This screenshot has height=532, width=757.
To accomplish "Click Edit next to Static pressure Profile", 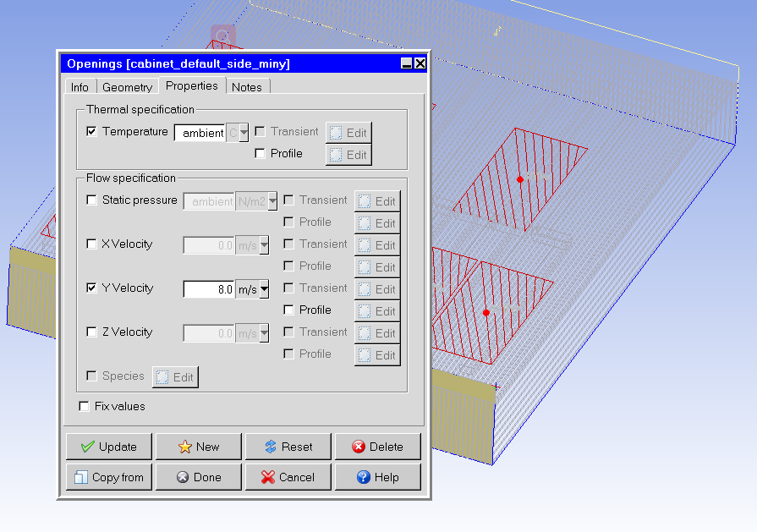I will (x=377, y=223).
